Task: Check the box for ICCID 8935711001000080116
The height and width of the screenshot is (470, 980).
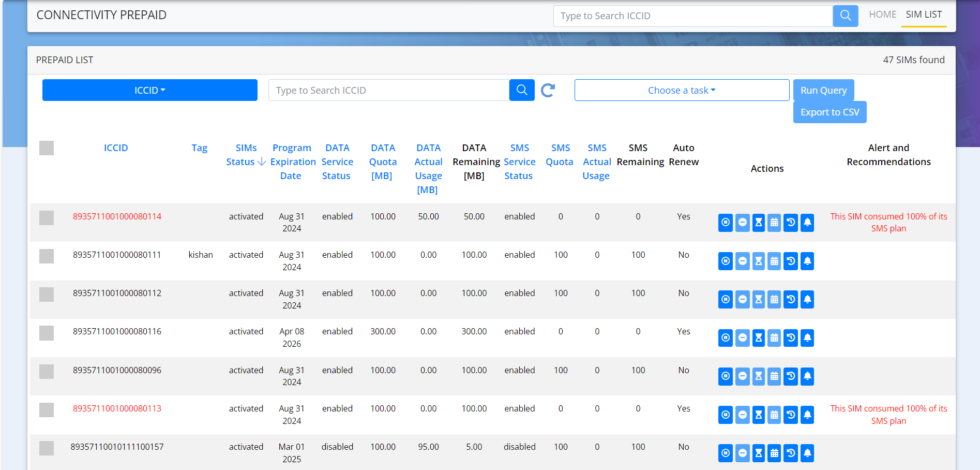Action: tap(47, 333)
